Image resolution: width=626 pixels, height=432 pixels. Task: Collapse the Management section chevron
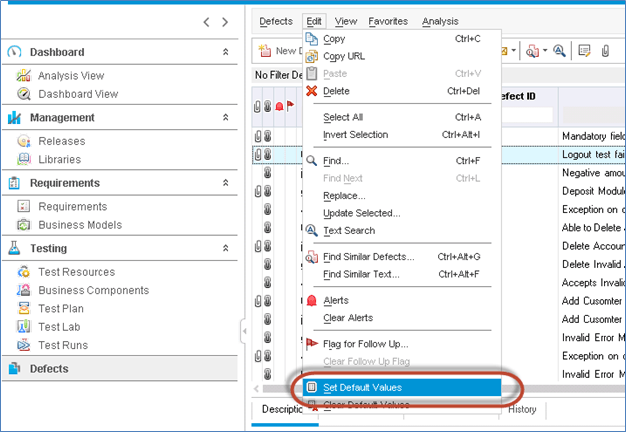tap(224, 118)
